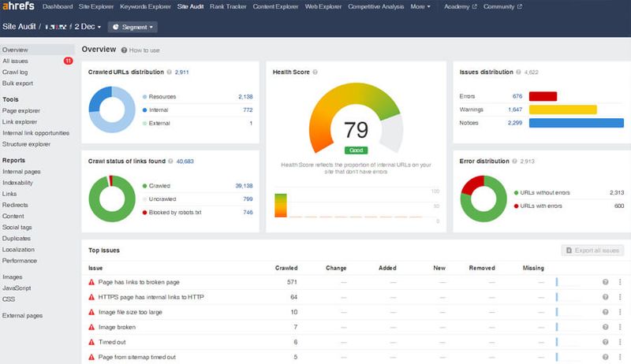Viewport: 631px width, 364px height.
Task: Open help icon for Timed out issue
Action: pos(605,342)
